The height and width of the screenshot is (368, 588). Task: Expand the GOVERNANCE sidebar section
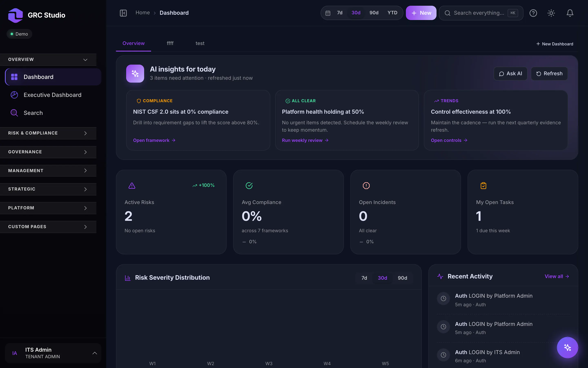[x=48, y=152]
